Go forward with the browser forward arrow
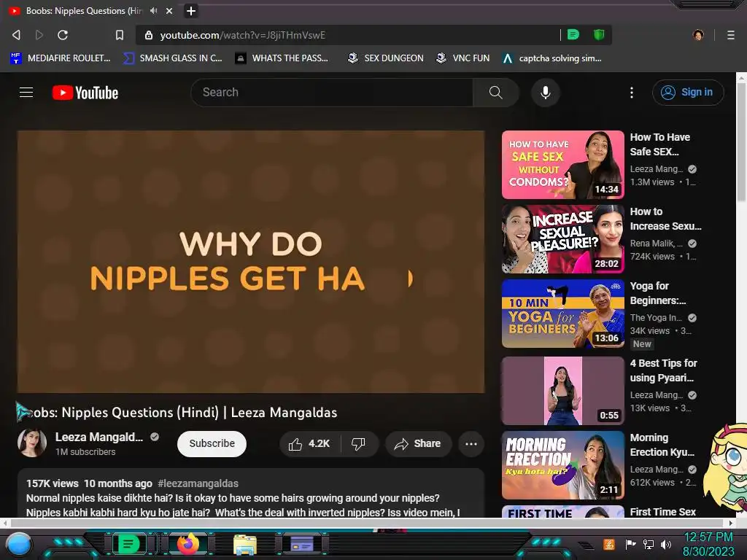 click(x=39, y=35)
